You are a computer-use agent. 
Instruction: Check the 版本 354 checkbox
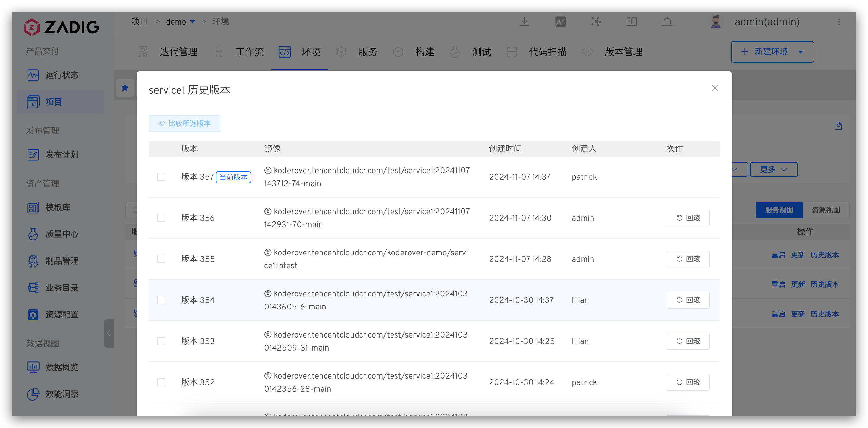pyautogui.click(x=161, y=300)
